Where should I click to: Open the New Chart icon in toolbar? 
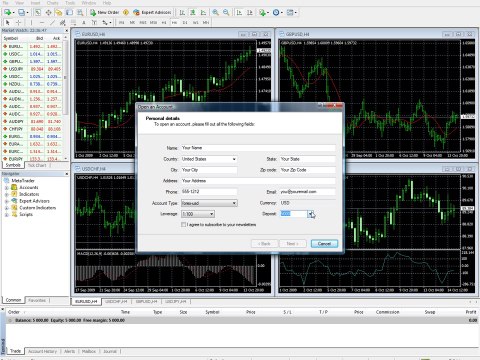coord(8,12)
